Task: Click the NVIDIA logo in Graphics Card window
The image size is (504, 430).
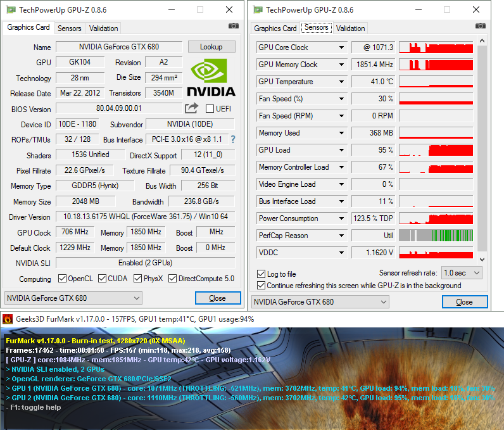Action: pyautogui.click(x=211, y=77)
